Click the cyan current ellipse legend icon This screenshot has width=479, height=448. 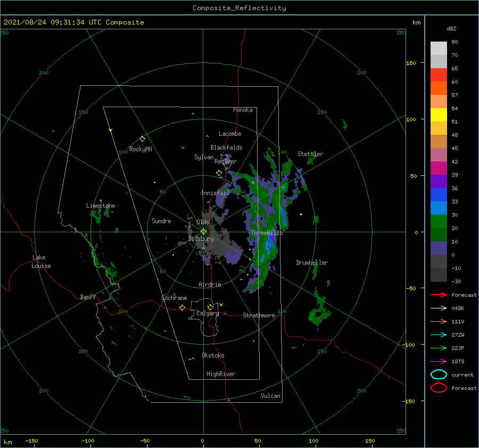tap(439, 374)
